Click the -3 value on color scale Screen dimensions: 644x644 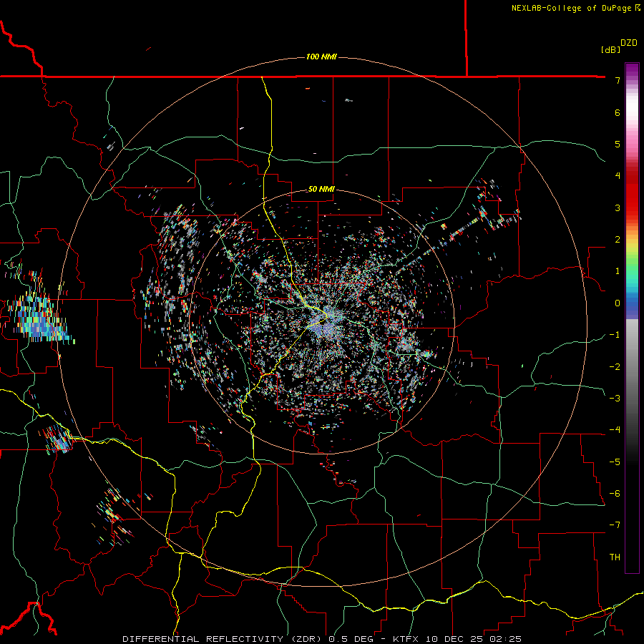615,399
